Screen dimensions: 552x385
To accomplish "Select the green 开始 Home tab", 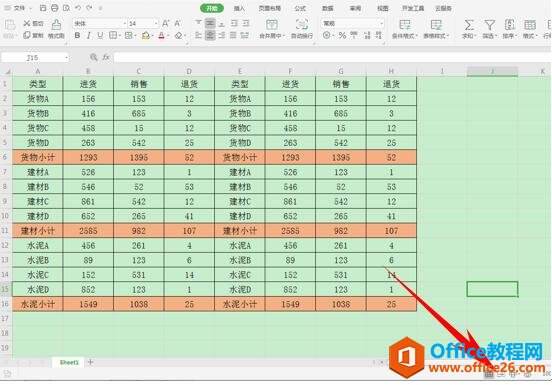I will (x=212, y=8).
